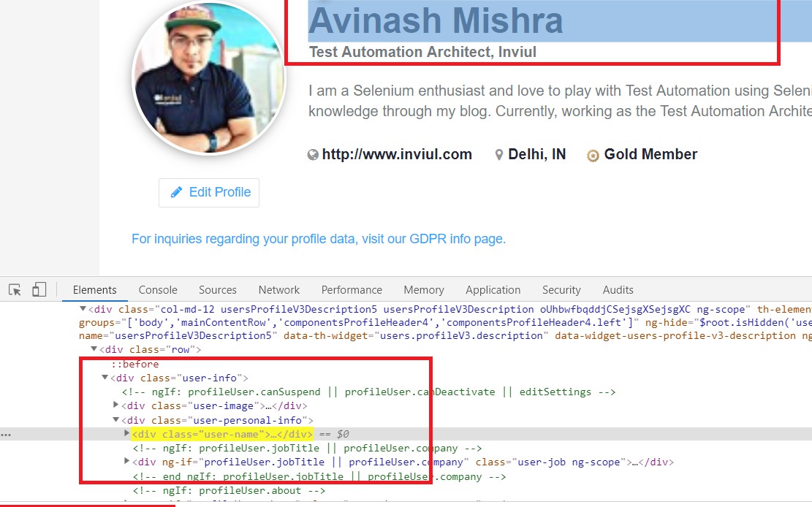Open the Network tab in DevTools

(x=279, y=290)
